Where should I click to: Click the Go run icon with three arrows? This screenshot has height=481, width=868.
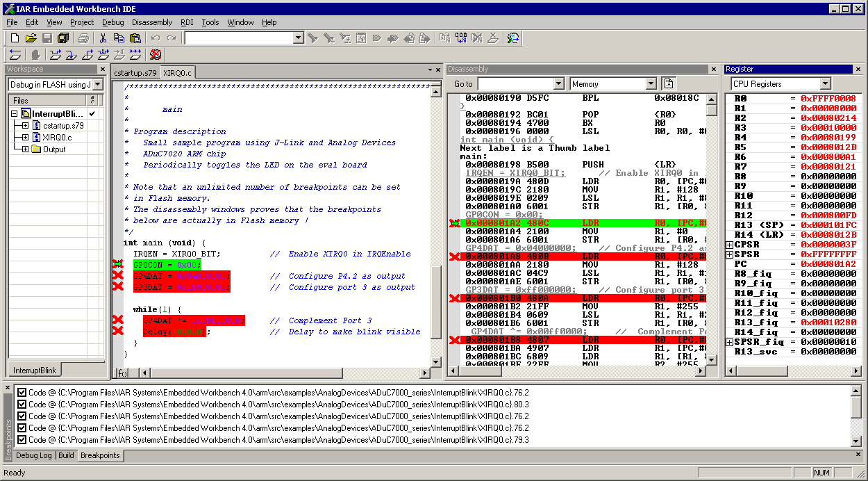(135, 54)
